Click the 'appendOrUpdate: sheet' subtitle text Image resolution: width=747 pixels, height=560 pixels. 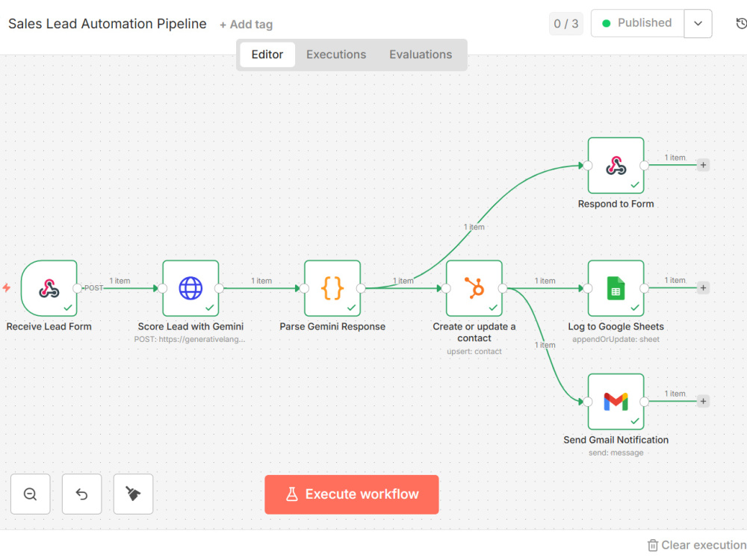(x=616, y=340)
